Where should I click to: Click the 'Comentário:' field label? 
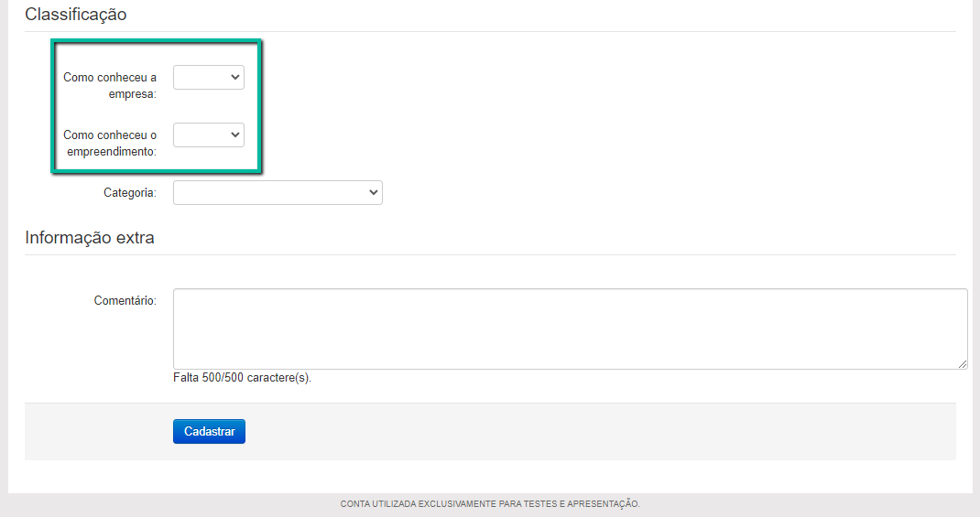(125, 300)
